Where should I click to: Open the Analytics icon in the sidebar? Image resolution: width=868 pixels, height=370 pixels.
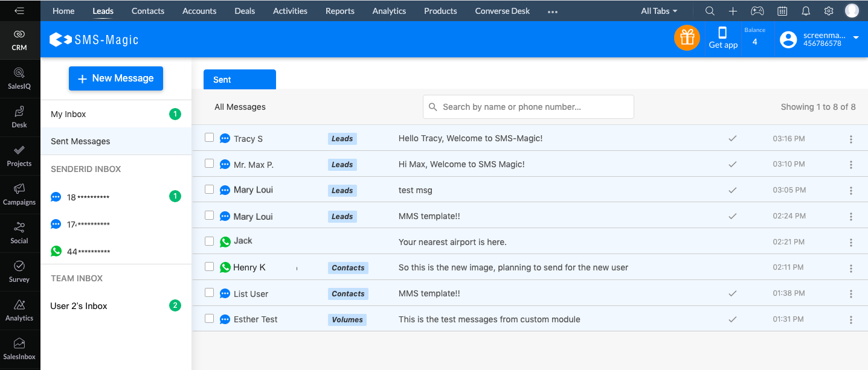[19, 309]
